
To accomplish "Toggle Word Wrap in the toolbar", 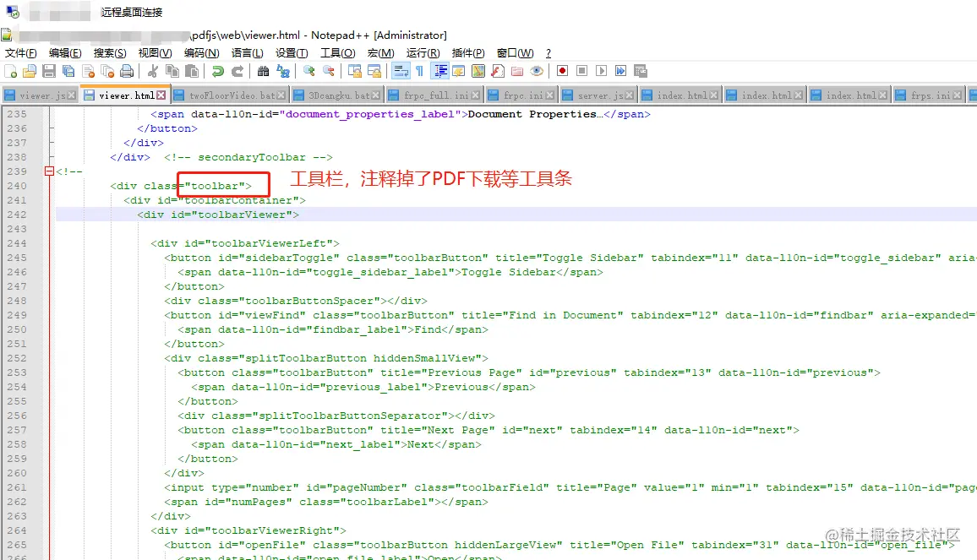I will click(x=401, y=71).
